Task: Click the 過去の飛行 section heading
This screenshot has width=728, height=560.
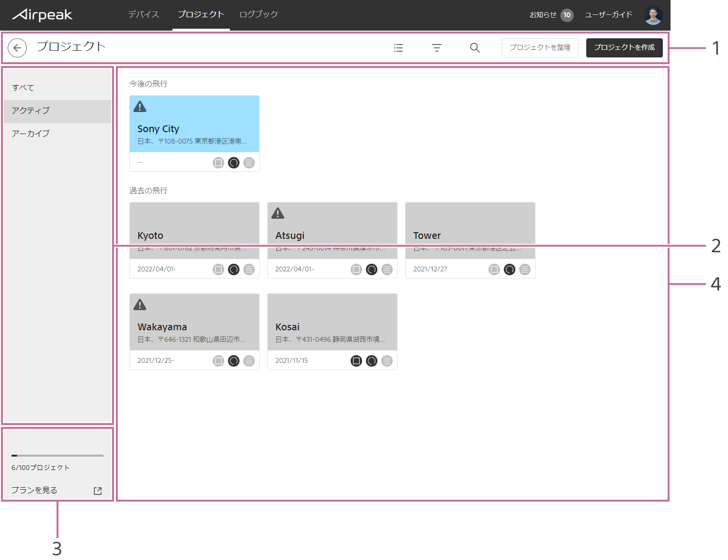Action: [x=148, y=190]
